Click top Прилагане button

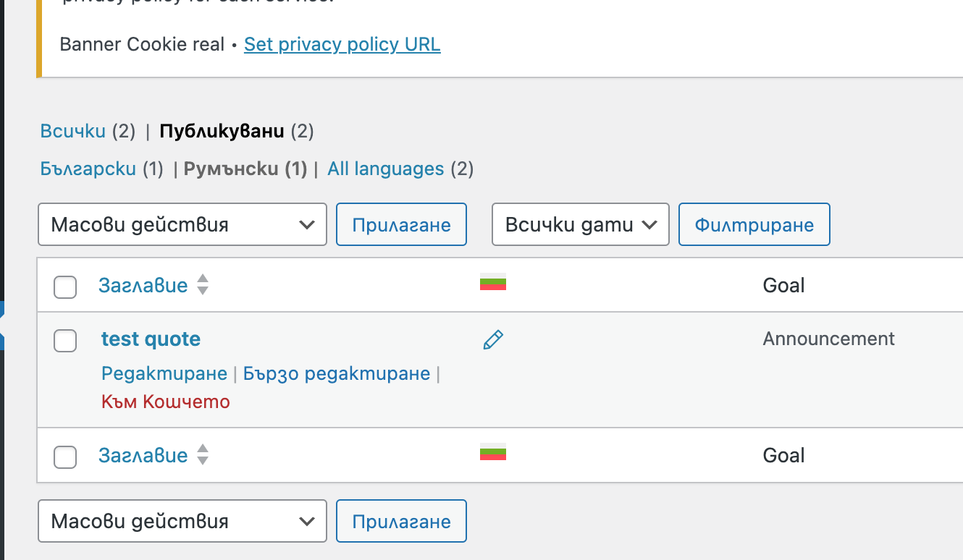(401, 224)
